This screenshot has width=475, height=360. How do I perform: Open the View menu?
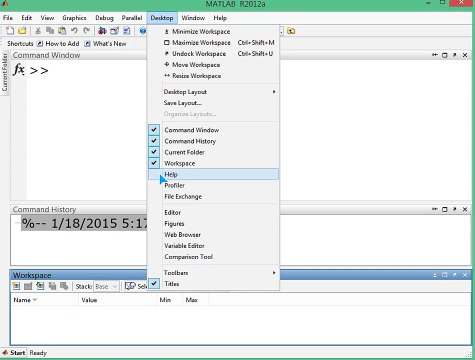click(47, 18)
